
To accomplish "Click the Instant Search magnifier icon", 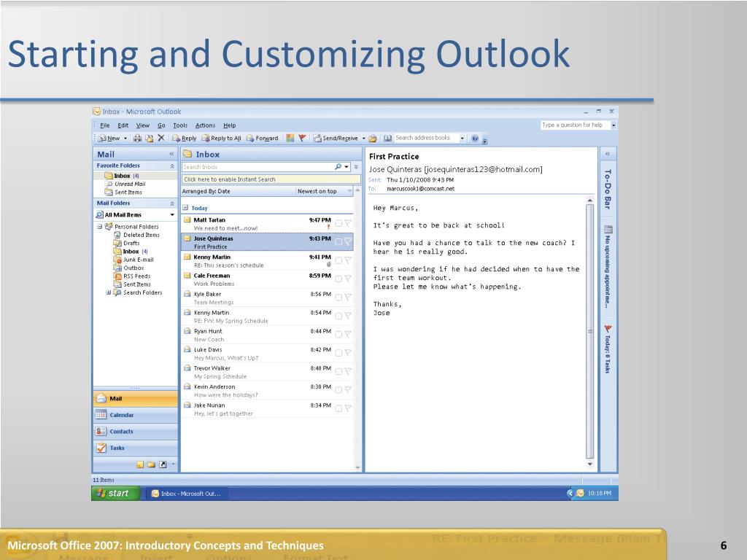I will pyautogui.click(x=338, y=167).
